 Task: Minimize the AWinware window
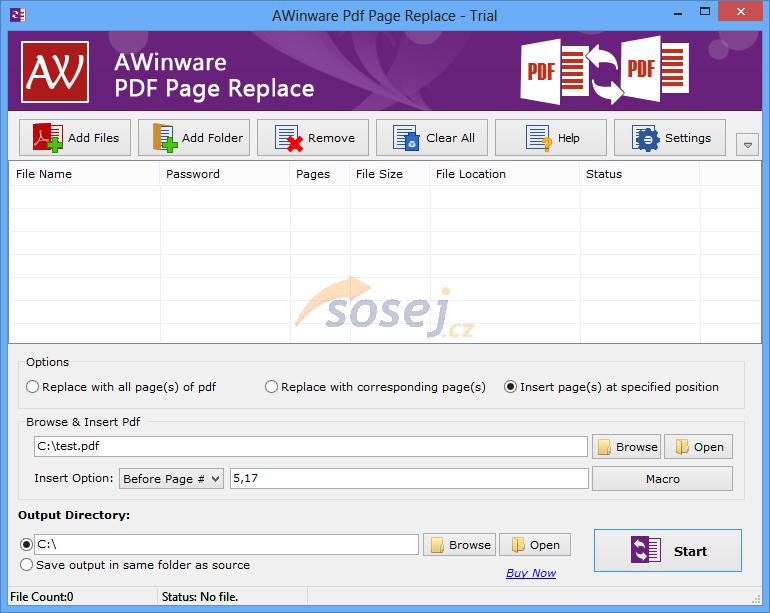coord(678,13)
